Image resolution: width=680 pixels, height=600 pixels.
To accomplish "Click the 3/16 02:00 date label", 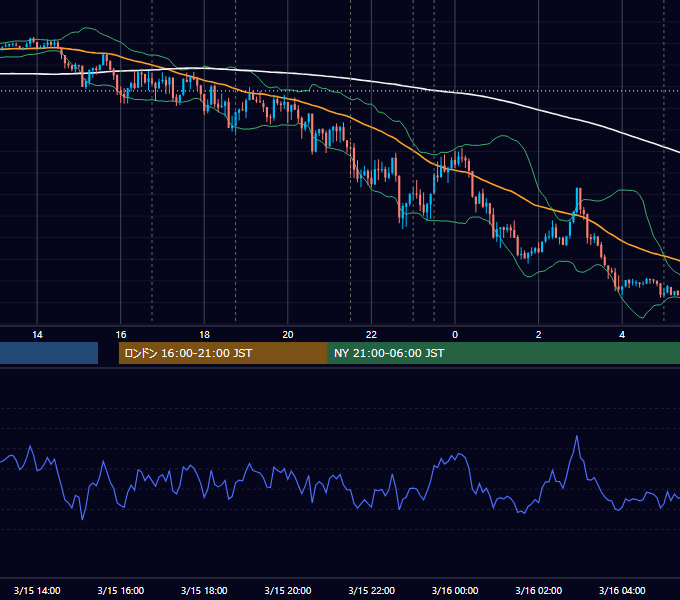I will 539,590.
